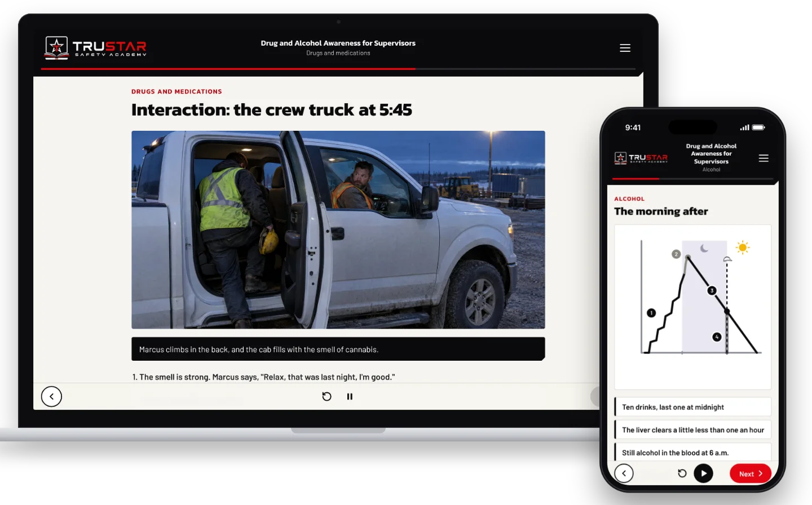This screenshot has width=812, height=505.
Task: Select the "The smell is strong" line
Action: click(264, 377)
